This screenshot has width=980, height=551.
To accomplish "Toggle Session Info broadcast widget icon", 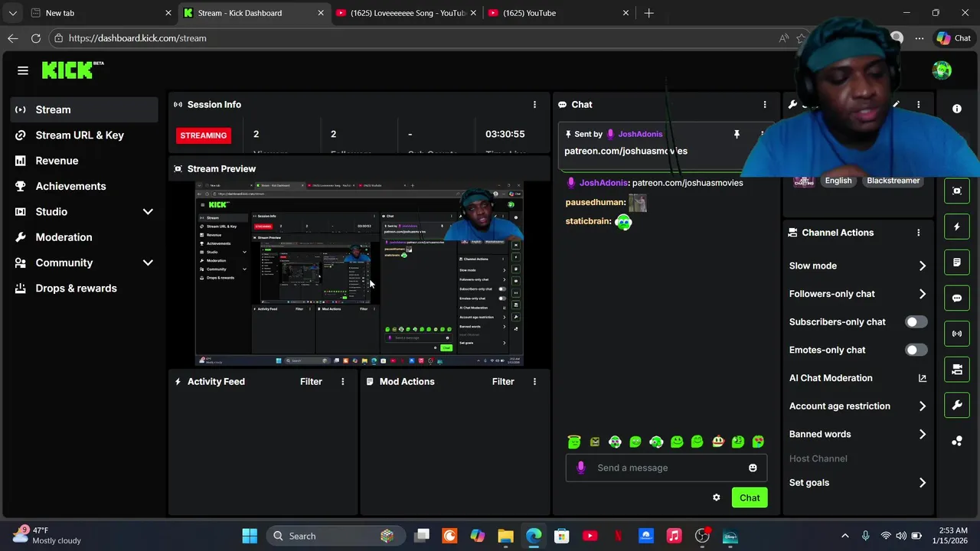I will click(x=957, y=334).
